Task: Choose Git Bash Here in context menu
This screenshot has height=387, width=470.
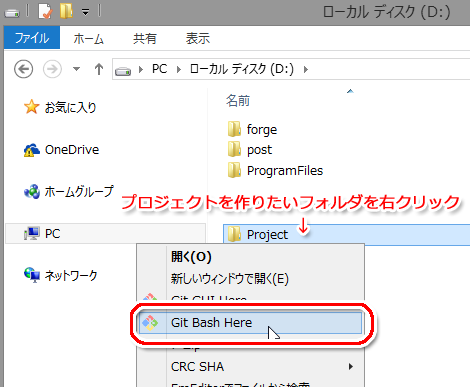Action: 250,323
